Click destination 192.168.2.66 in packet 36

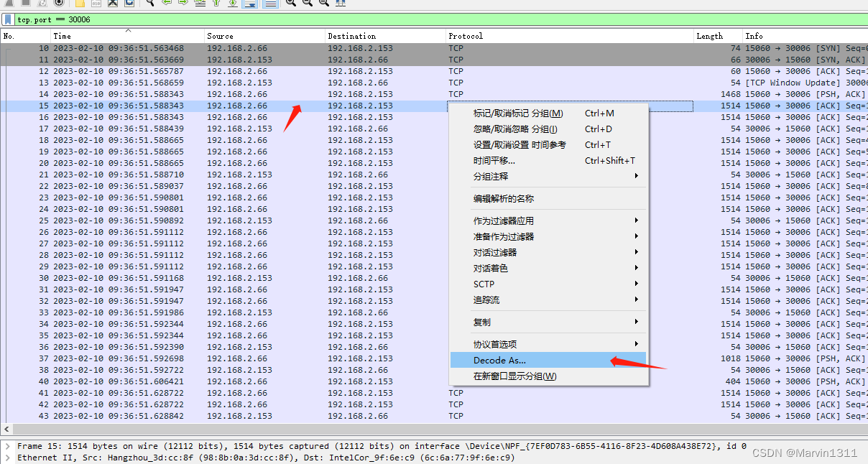(358, 347)
